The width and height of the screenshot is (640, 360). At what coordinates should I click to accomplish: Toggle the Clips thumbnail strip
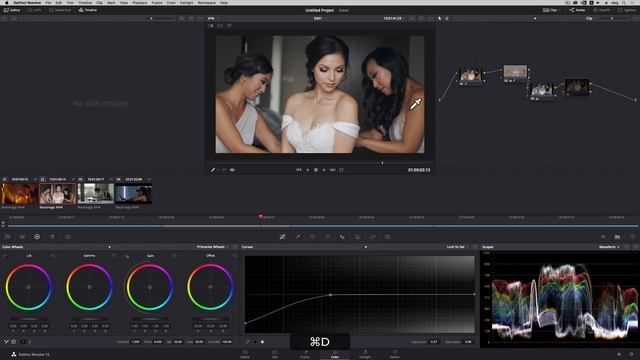point(550,10)
